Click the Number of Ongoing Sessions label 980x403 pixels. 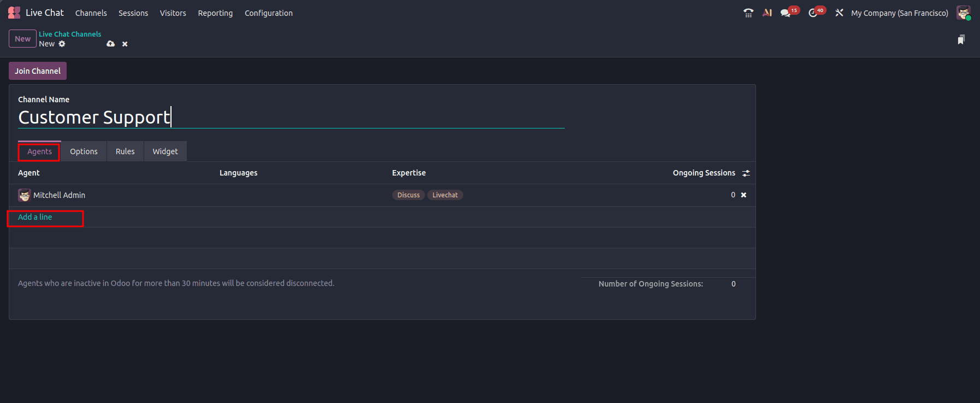click(651, 284)
